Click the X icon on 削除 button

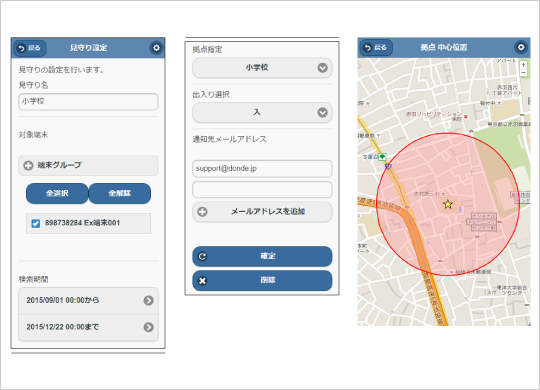[202, 281]
